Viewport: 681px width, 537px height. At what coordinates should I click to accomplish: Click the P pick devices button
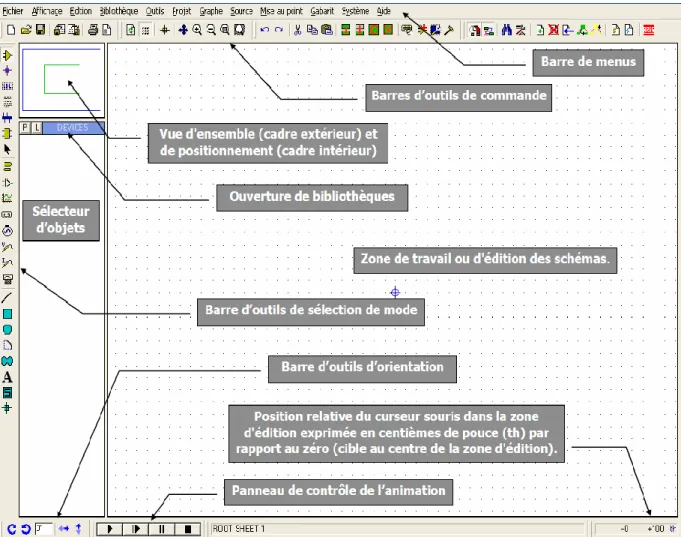[x=25, y=128]
